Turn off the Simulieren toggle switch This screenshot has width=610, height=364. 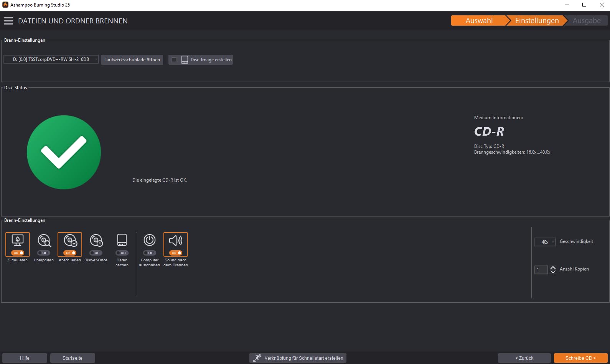(x=18, y=253)
